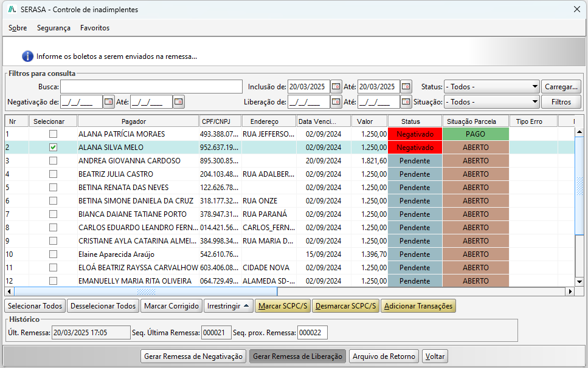The width and height of the screenshot is (588, 368).
Task: Click the green PAGO status cell
Action: coord(476,134)
